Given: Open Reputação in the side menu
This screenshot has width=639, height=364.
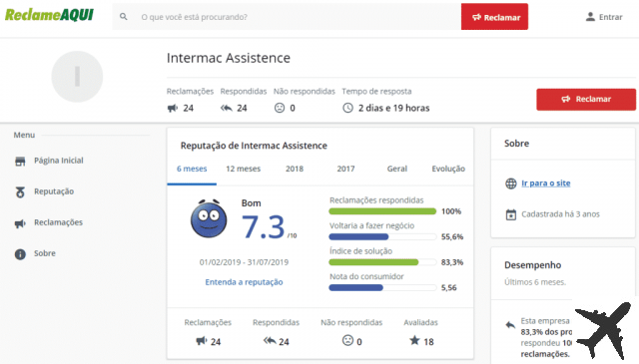Looking at the screenshot, I should click(x=54, y=191).
